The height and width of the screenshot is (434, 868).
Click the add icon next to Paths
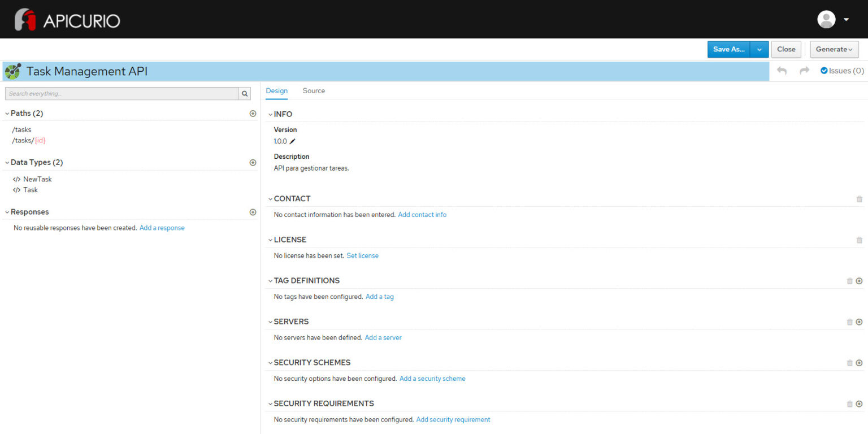point(253,114)
